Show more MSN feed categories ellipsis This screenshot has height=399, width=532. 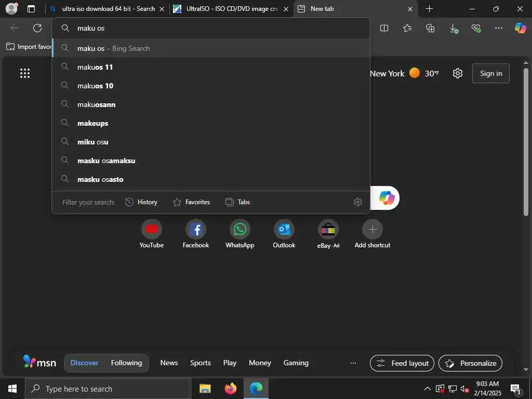353,363
